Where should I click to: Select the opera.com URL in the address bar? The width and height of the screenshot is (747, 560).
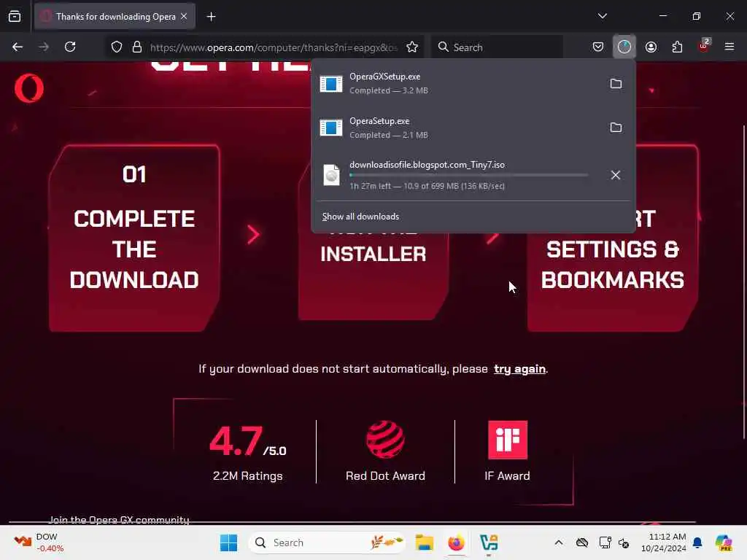(x=274, y=47)
